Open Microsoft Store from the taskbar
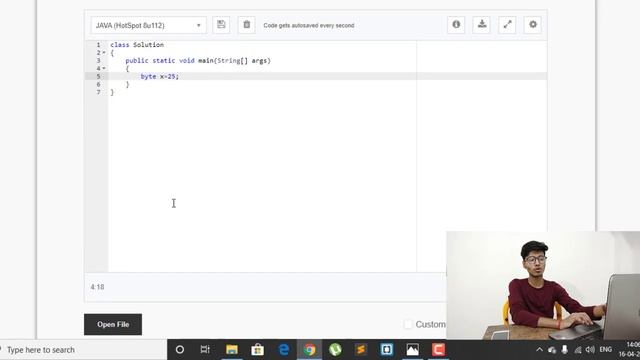 pyautogui.click(x=258, y=350)
